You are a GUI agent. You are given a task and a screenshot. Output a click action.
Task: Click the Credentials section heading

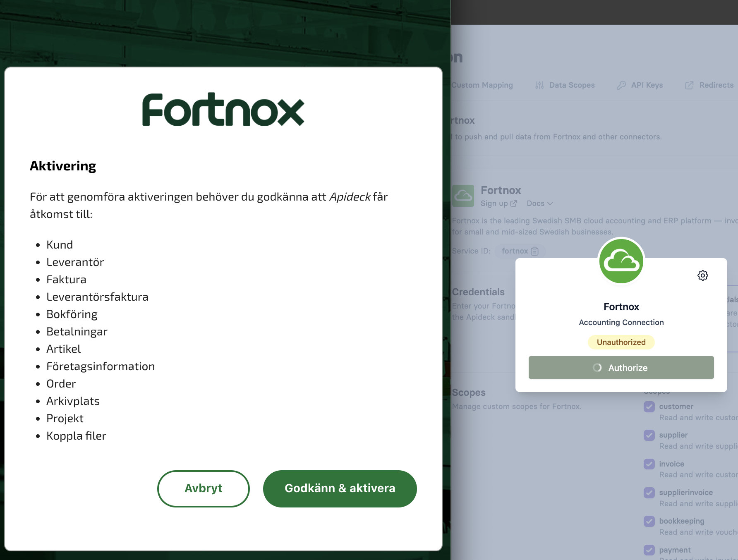click(478, 292)
